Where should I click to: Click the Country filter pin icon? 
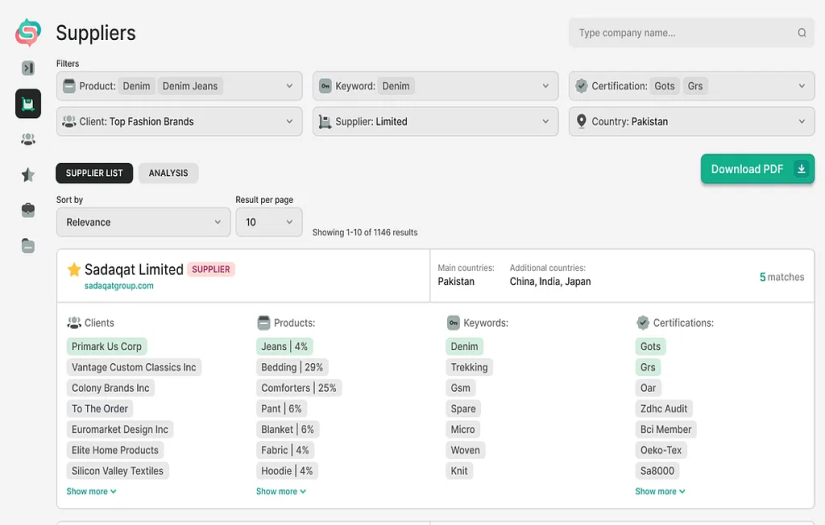(581, 122)
